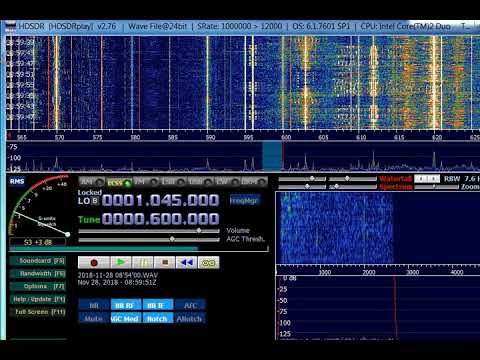Adjust the AGC Thresh. slider

tap(149, 239)
